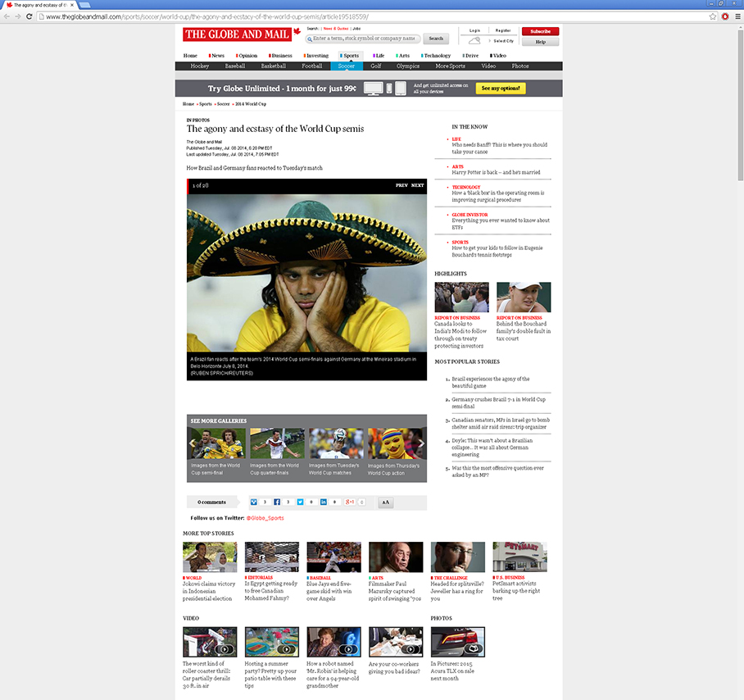Play 'Are your co-workers giving bad ideas' video
The height and width of the screenshot is (700, 744).
(x=396, y=642)
